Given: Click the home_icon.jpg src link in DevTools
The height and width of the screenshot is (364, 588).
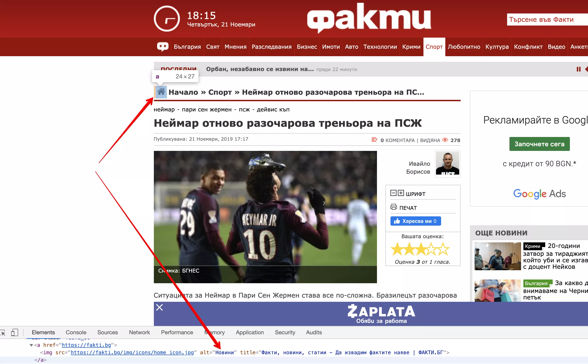Looking at the screenshot, I should pos(132,353).
